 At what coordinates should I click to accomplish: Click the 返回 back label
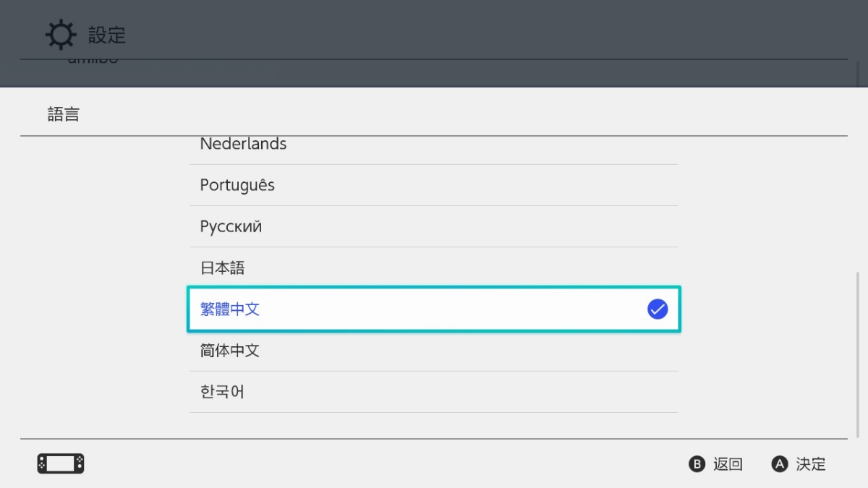click(x=727, y=464)
